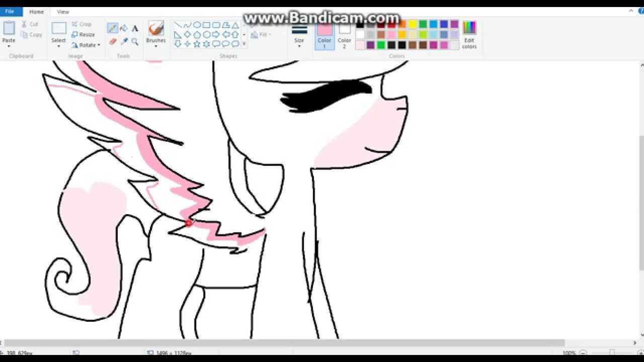
Task: Choose the Five-point star shape
Action: [x=197, y=44]
